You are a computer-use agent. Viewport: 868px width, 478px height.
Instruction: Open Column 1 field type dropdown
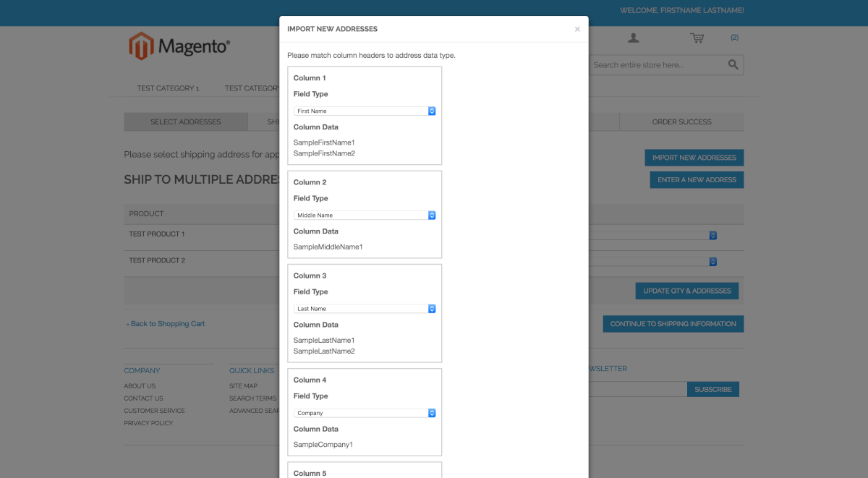[365, 111]
